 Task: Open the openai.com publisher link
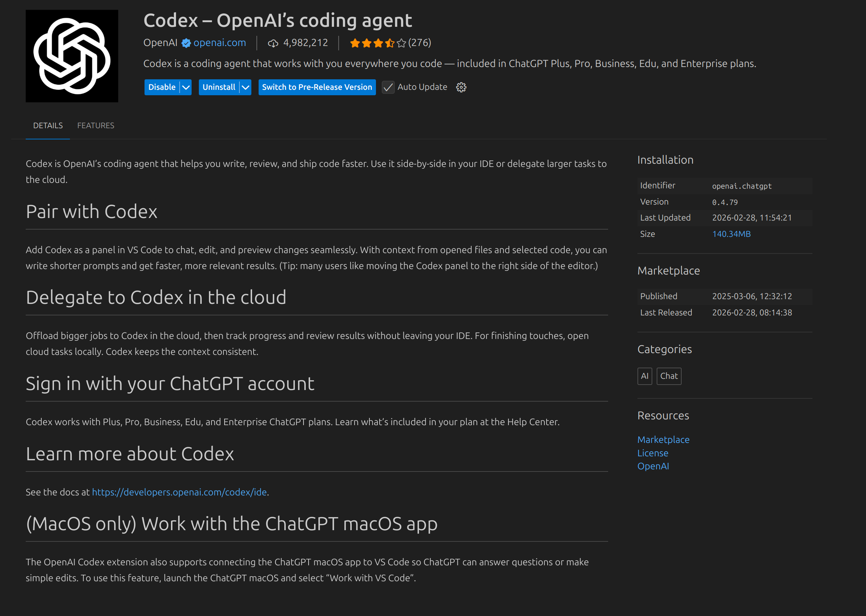click(219, 43)
